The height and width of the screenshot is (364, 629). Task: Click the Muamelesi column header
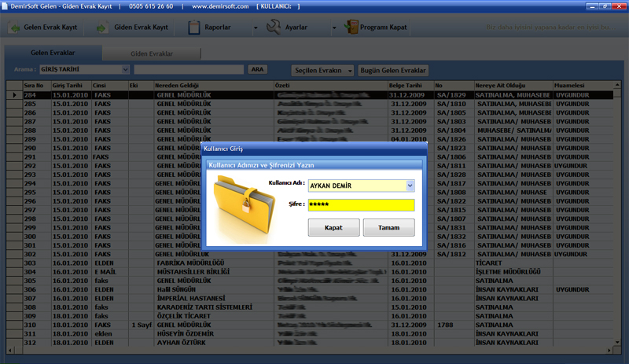click(583, 86)
